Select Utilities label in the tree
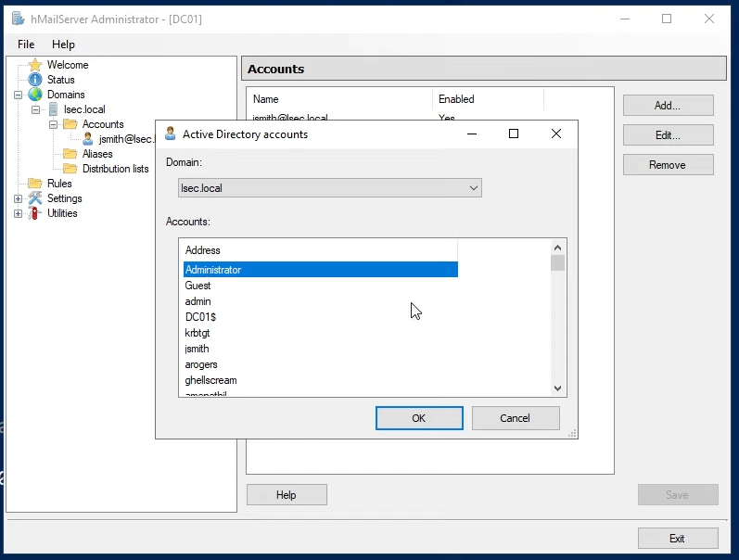Screen dimensions: 739x560 (62, 213)
